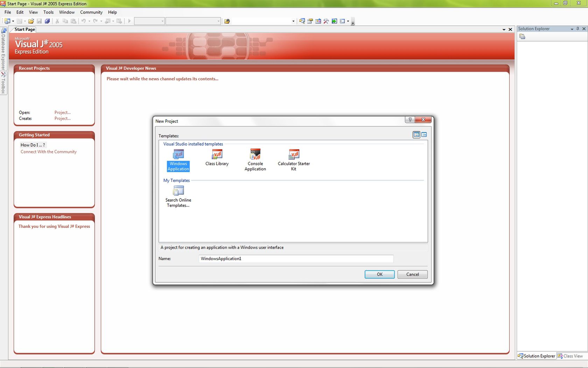Select the Console Application template
The width and height of the screenshot is (588, 368).
255,161
